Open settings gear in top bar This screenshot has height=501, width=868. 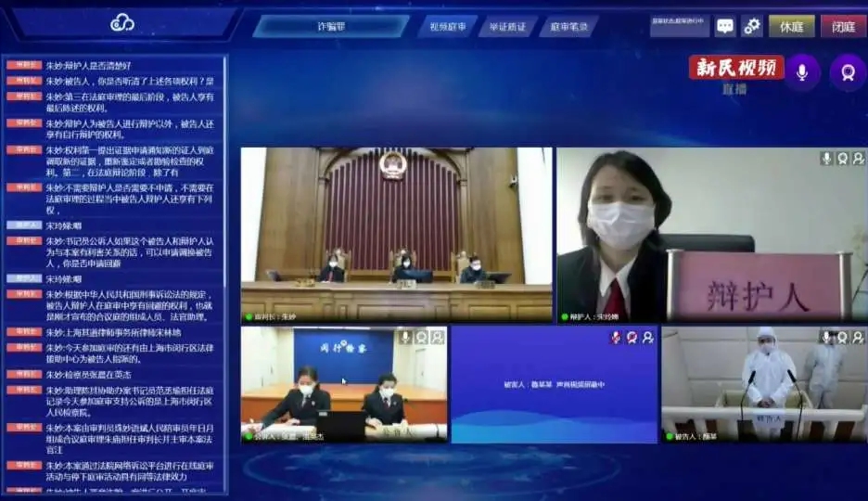(752, 26)
